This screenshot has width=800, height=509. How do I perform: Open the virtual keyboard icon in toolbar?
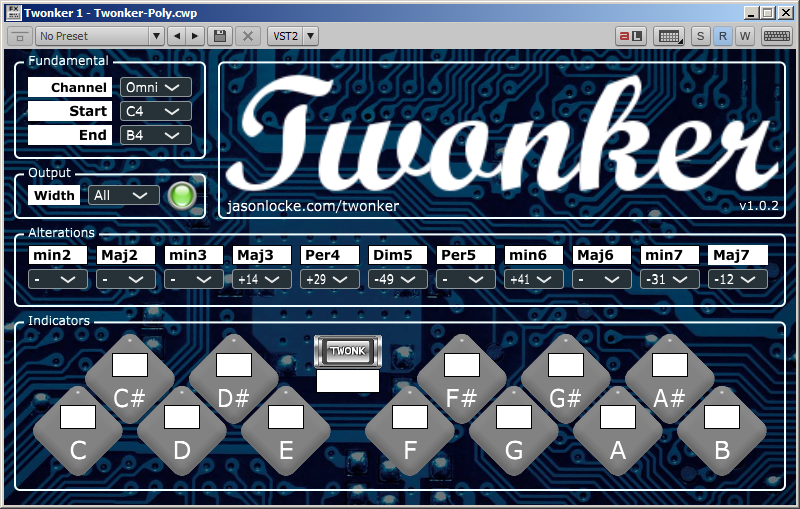coord(774,36)
